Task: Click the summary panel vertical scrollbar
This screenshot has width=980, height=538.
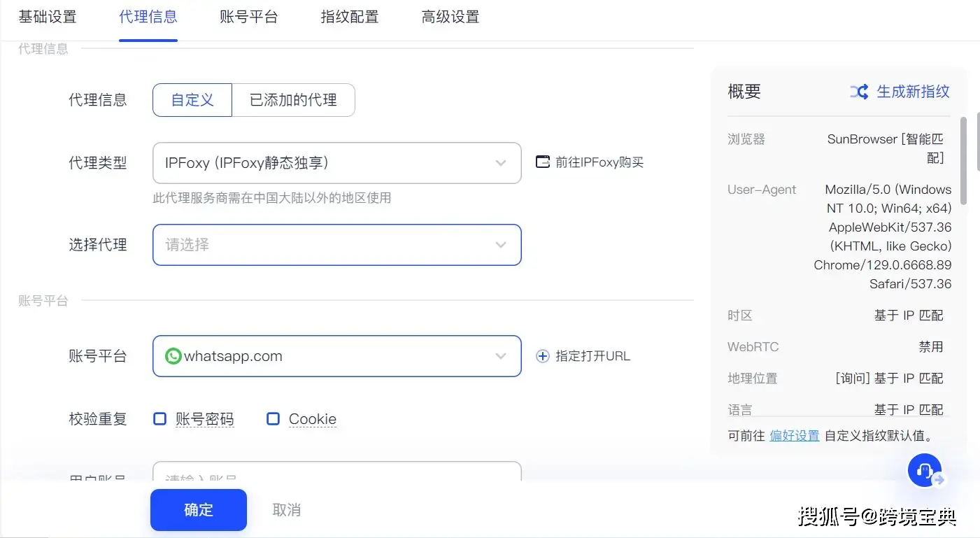Action: pos(963,161)
